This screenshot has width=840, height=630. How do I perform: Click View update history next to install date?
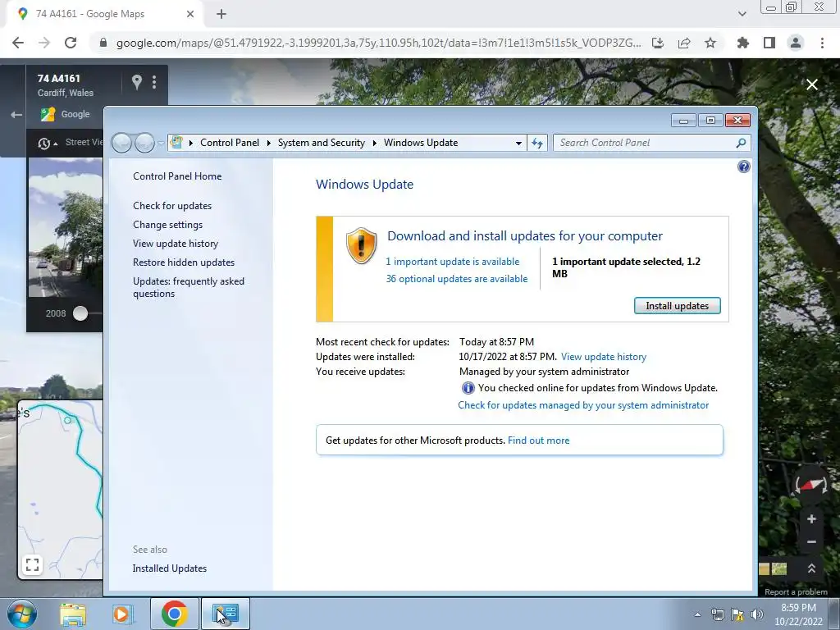coord(603,357)
